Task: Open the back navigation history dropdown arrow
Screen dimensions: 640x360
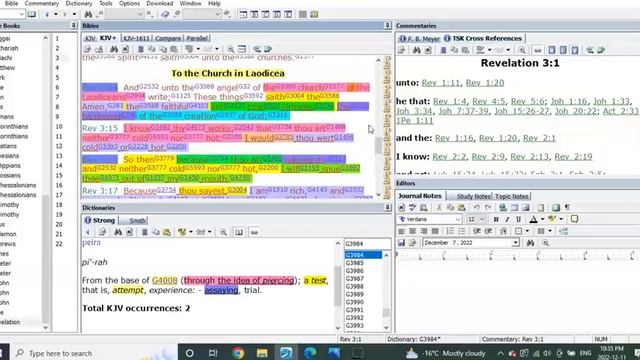Action: [x=56, y=14]
